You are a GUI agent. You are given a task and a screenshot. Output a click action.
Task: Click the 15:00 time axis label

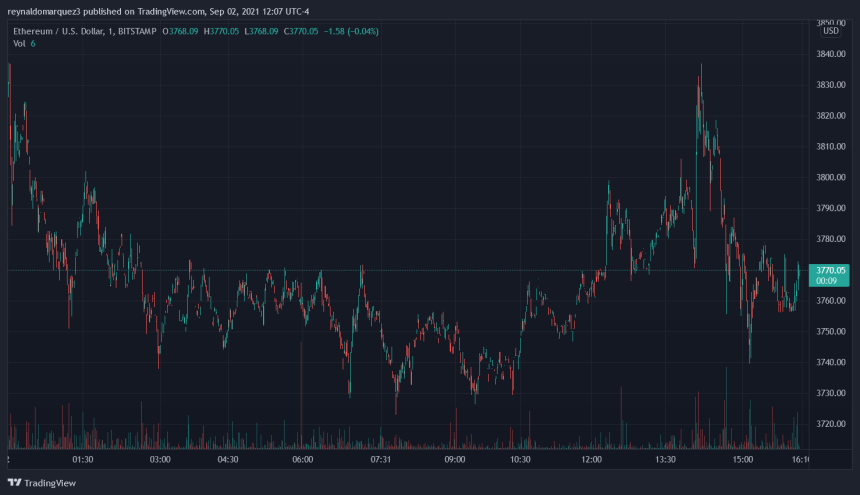(x=743, y=459)
